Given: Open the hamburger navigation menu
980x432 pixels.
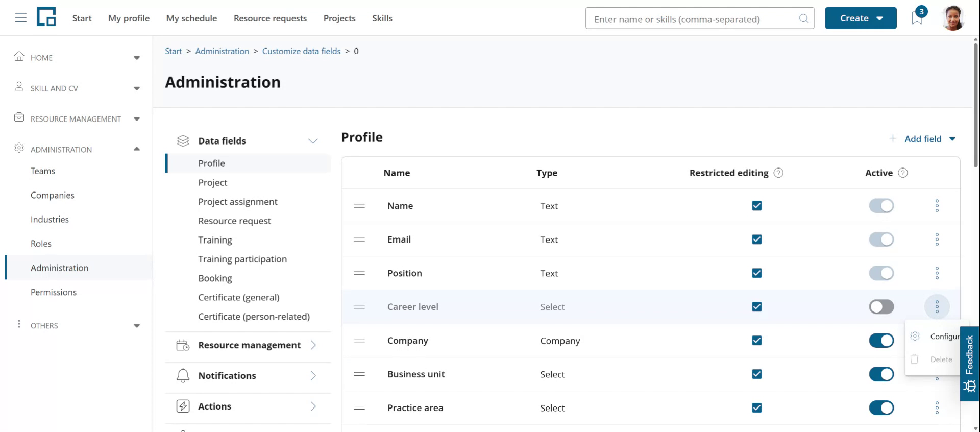Looking at the screenshot, I should (x=21, y=18).
